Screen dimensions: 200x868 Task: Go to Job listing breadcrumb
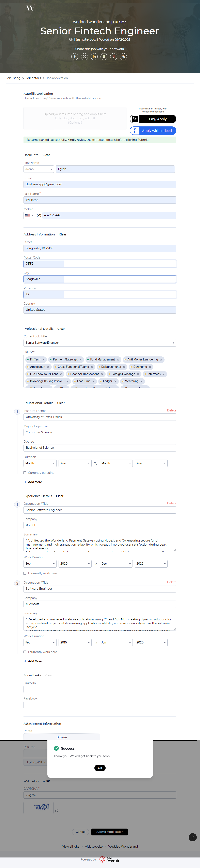click(x=13, y=78)
